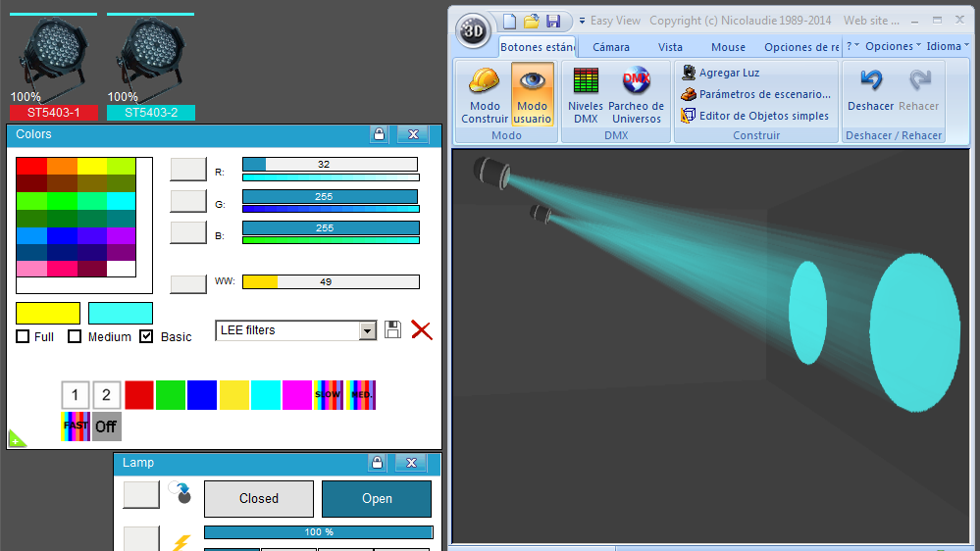Switch to the Mouse tab
Viewport: 980px width, 551px height.
728,47
